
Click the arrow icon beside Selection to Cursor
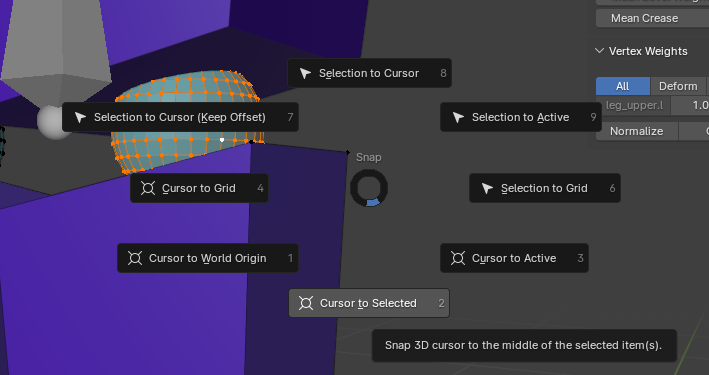click(305, 73)
